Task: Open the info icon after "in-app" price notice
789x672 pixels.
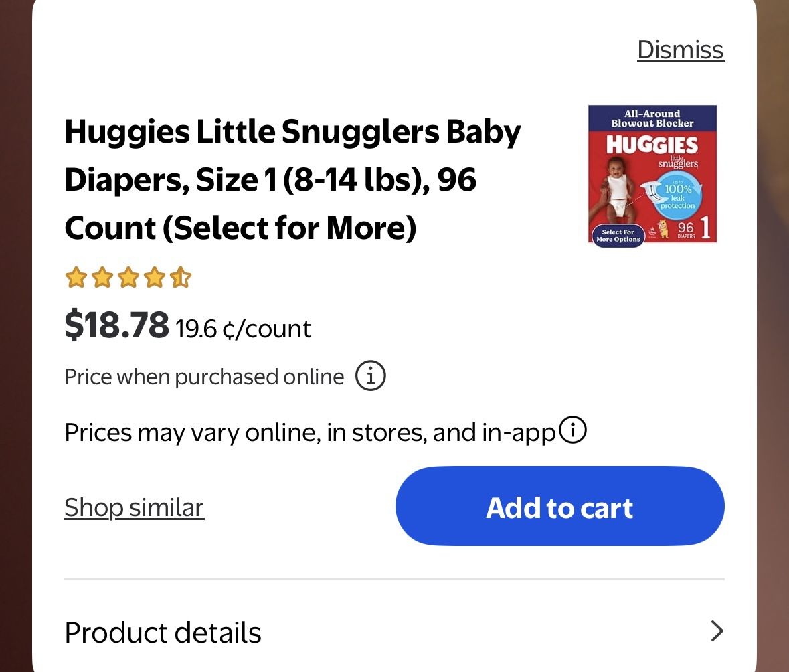Action: pyautogui.click(x=573, y=431)
